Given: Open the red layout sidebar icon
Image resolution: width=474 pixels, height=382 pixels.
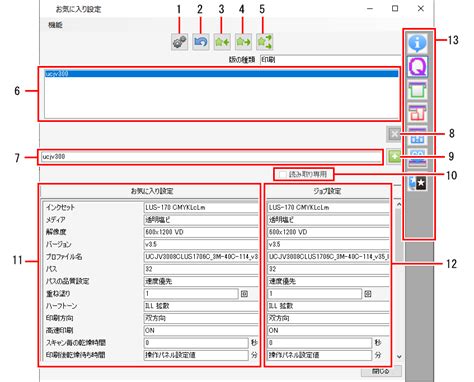Looking at the screenshot, I should [417, 113].
